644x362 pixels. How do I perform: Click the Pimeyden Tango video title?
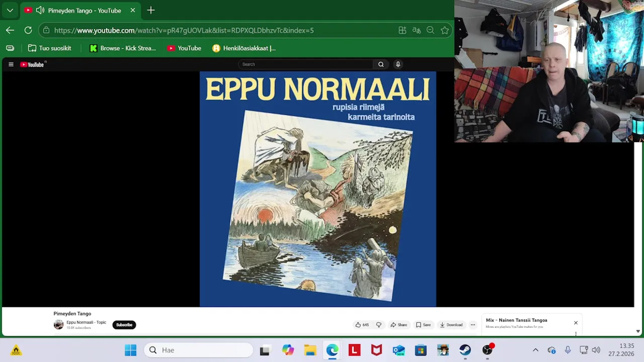click(72, 314)
